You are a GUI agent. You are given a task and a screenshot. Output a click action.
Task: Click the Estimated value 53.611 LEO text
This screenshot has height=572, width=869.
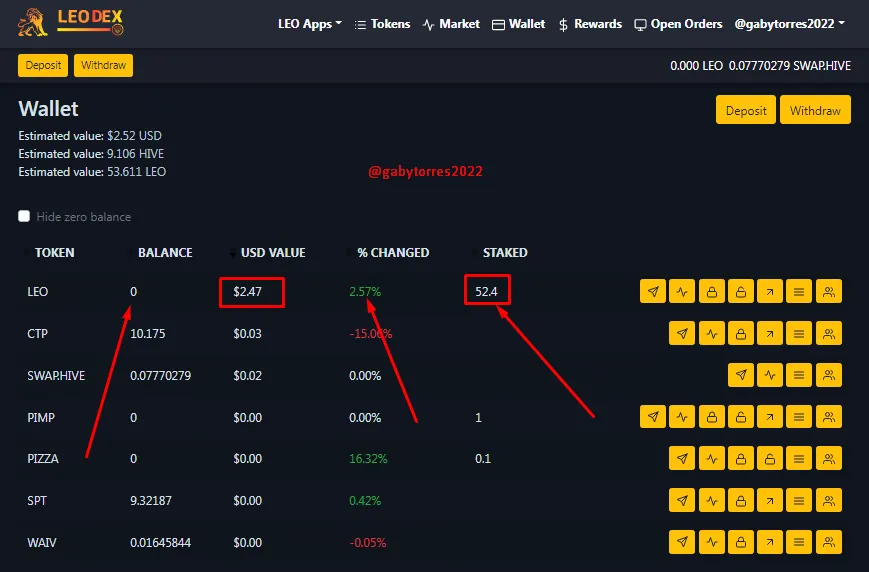click(x=92, y=172)
